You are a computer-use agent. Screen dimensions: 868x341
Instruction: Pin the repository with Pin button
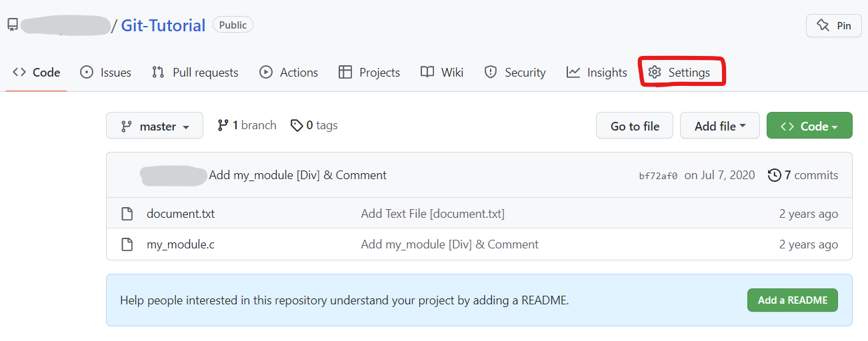[x=833, y=25]
